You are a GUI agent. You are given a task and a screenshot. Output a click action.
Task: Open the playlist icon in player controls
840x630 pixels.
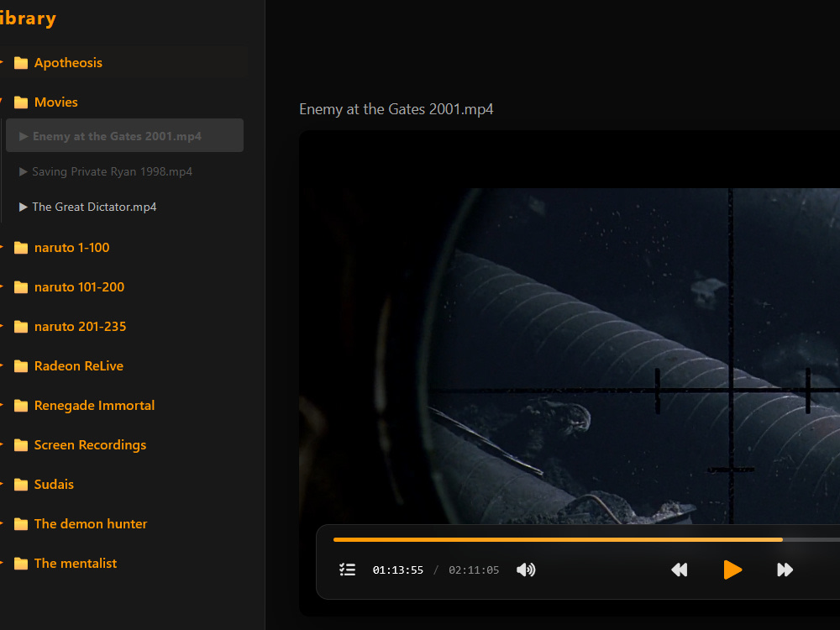tap(347, 570)
